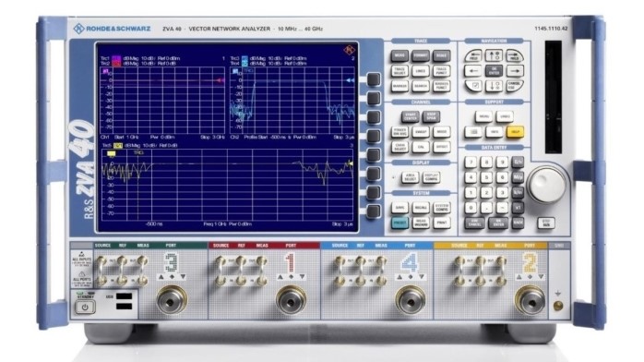
Task: Push the standby power button
Action: (85, 307)
